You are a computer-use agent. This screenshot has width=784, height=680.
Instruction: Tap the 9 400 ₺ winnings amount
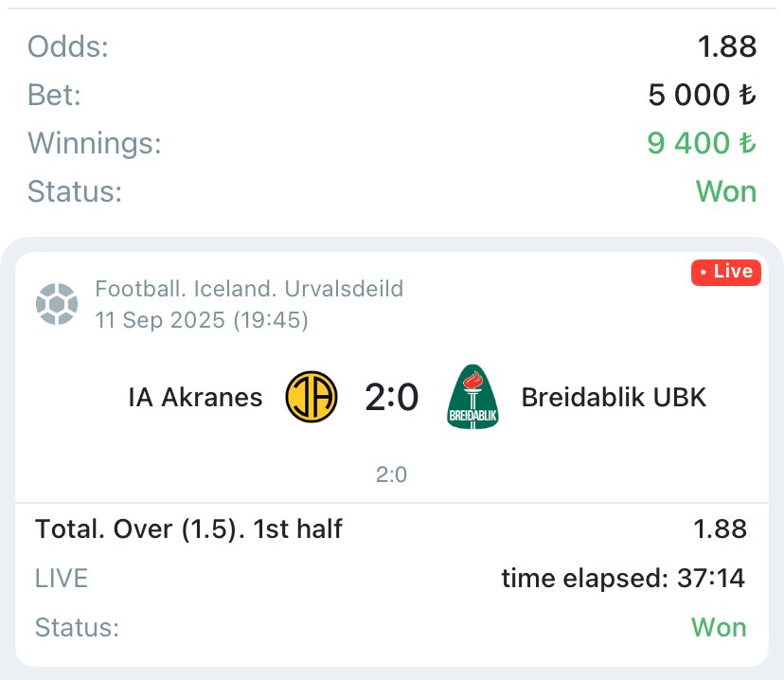click(x=702, y=144)
